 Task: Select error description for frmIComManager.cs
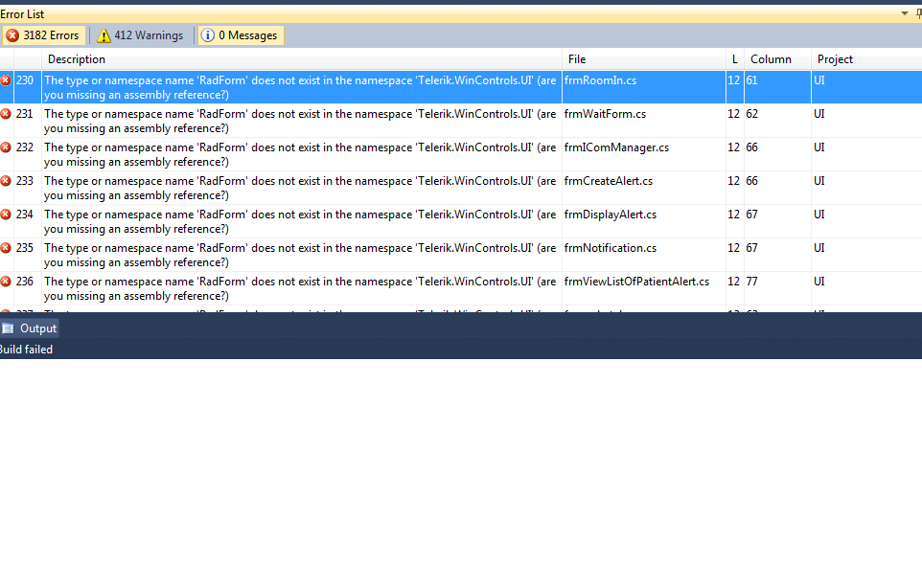coord(300,154)
